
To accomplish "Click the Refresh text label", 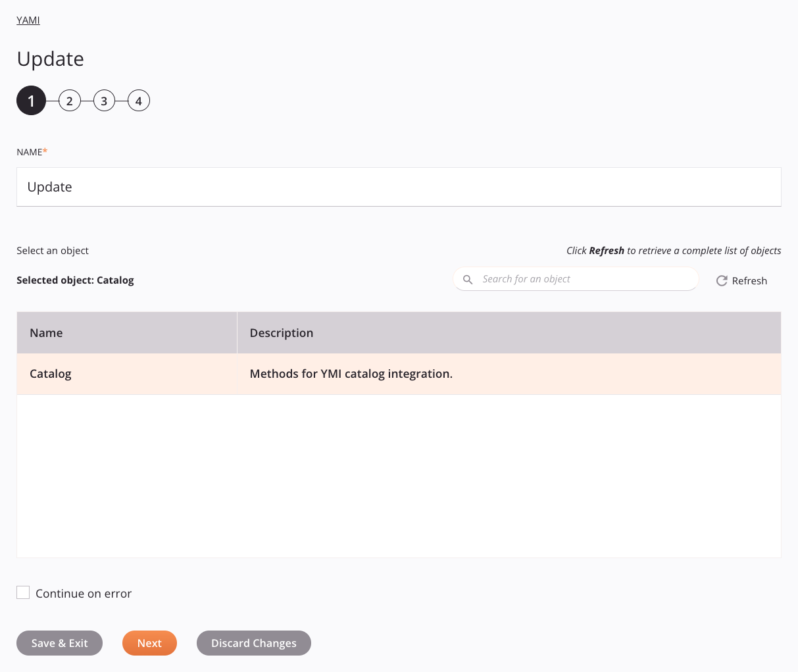I will [x=749, y=281].
